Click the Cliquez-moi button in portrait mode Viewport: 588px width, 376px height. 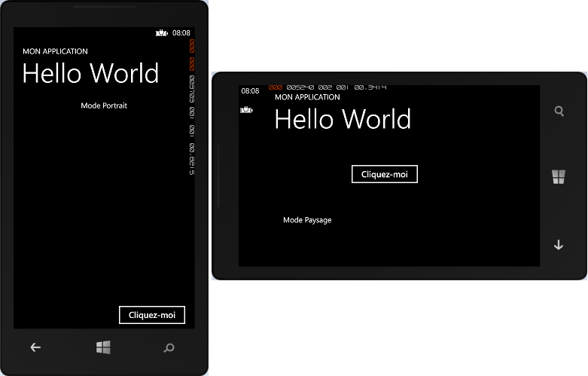coord(152,315)
